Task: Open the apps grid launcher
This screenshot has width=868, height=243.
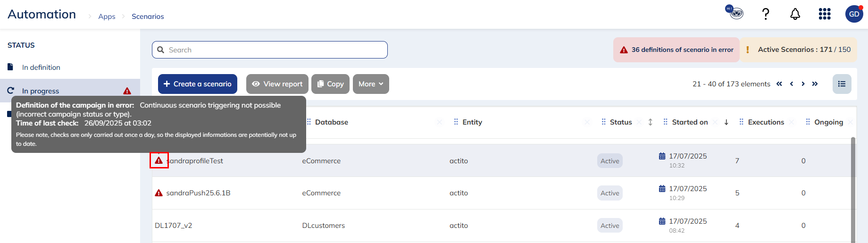Action: coord(824,14)
